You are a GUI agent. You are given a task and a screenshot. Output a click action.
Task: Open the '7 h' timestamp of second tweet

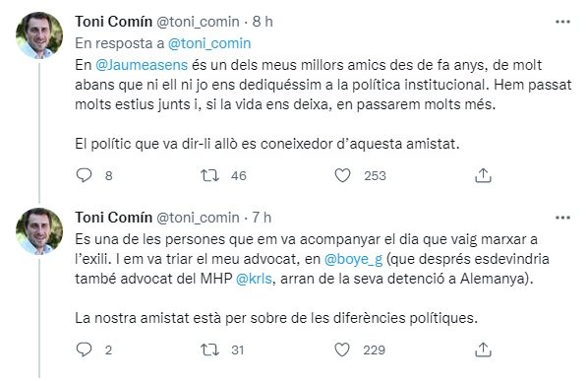point(262,218)
